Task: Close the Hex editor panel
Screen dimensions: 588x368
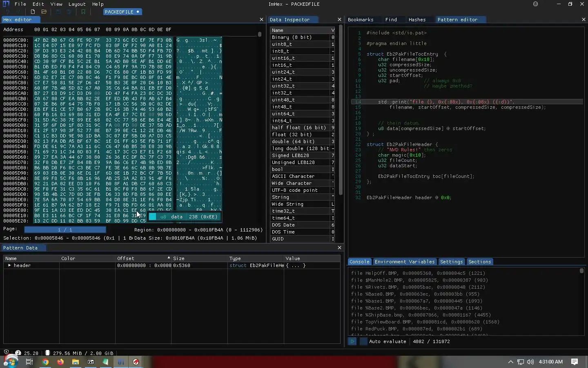Action: (261, 20)
